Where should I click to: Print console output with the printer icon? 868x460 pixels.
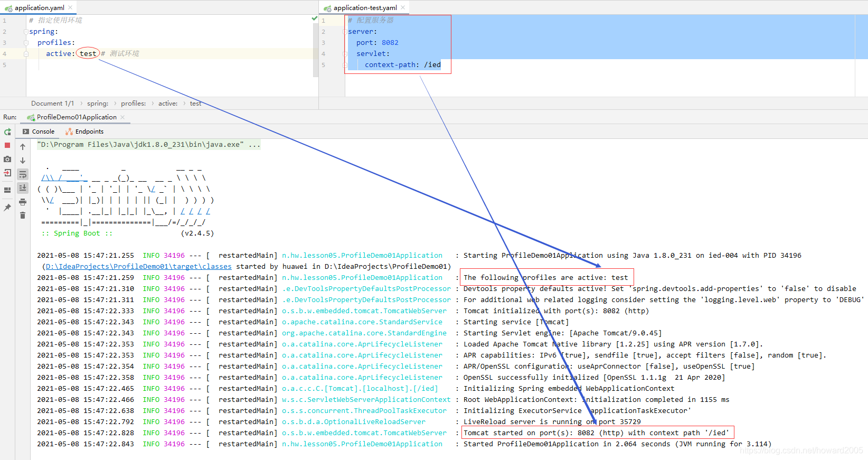pyautogui.click(x=23, y=202)
